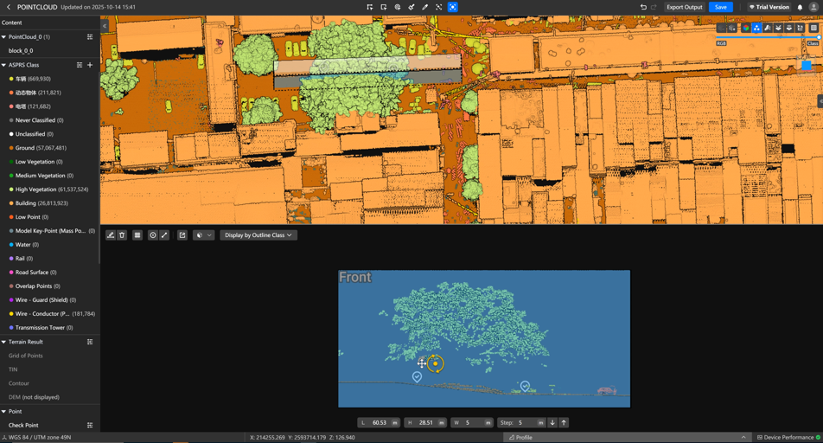Open the user account avatar

click(814, 7)
